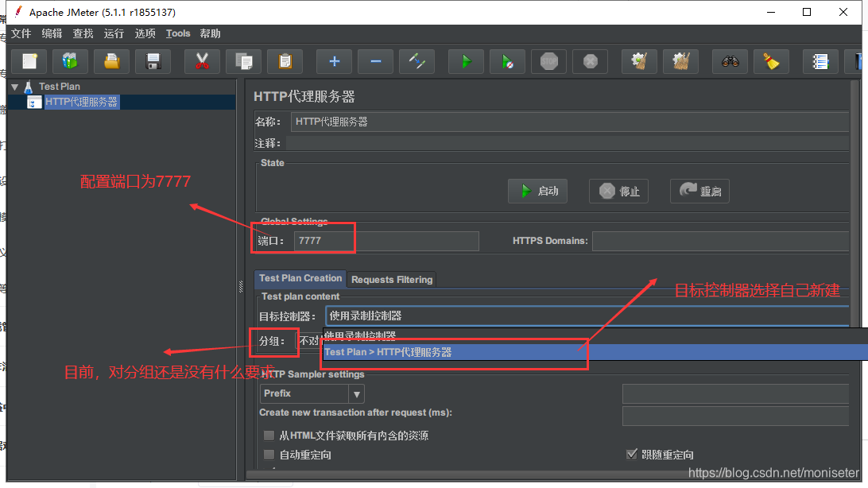Click the 停止 stop button
Viewport: 868px width, 488px height.
pyautogui.click(x=618, y=191)
